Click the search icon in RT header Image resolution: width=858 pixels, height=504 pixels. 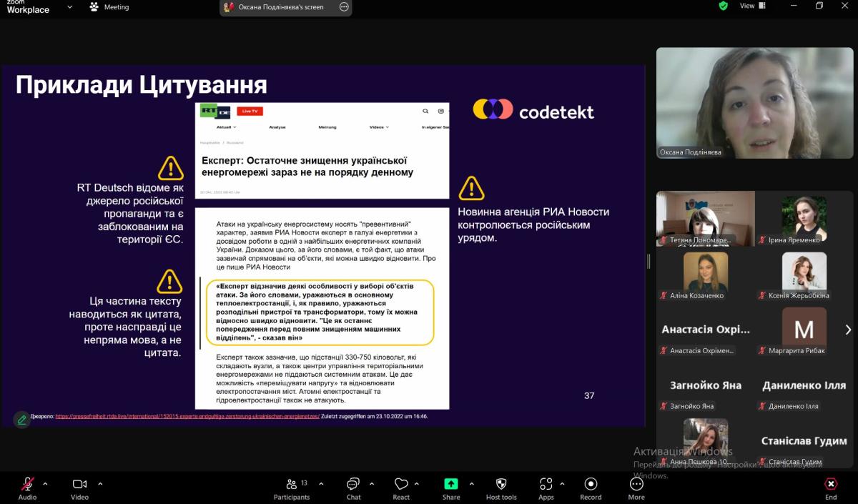[x=425, y=112]
